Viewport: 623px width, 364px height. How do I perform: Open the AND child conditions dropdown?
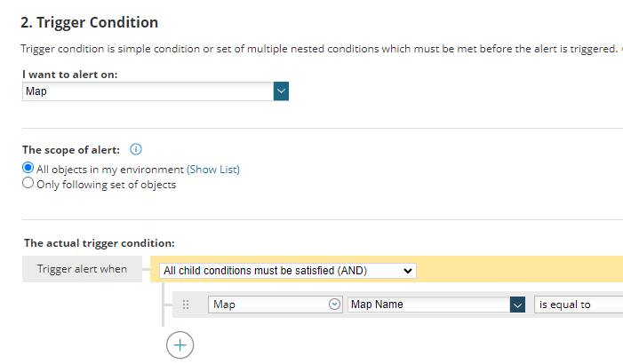click(287, 270)
